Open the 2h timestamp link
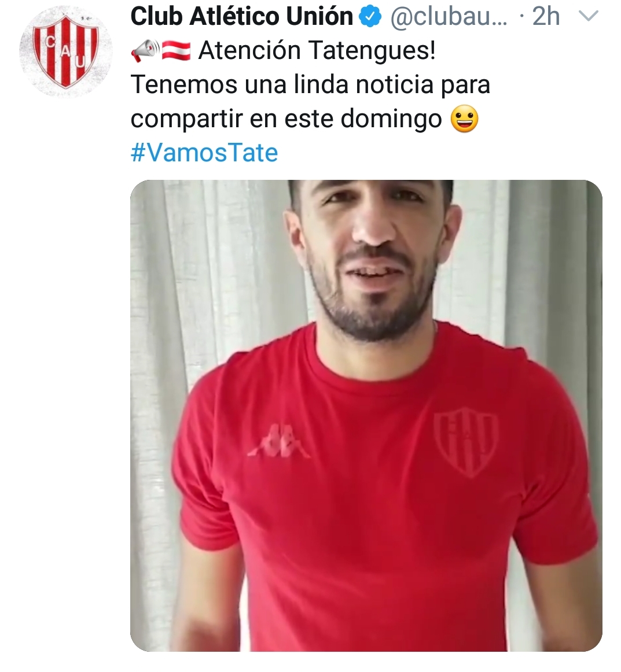 tap(546, 16)
